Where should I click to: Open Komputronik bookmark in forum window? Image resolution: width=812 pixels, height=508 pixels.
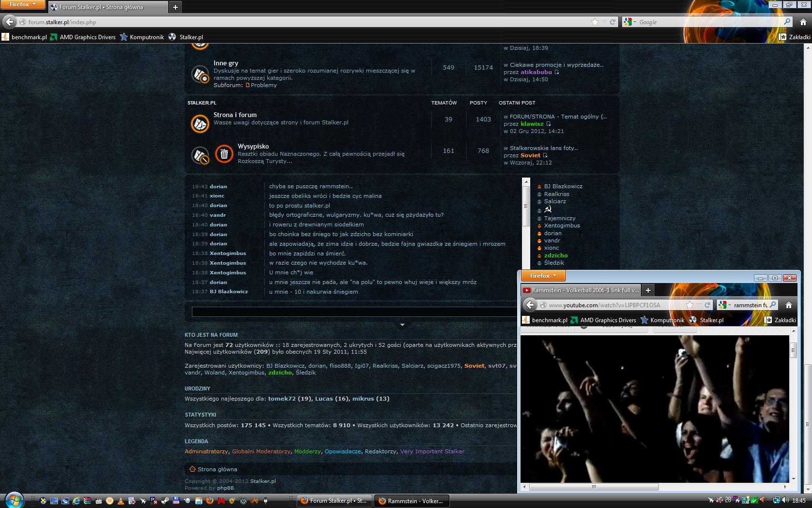(142, 37)
